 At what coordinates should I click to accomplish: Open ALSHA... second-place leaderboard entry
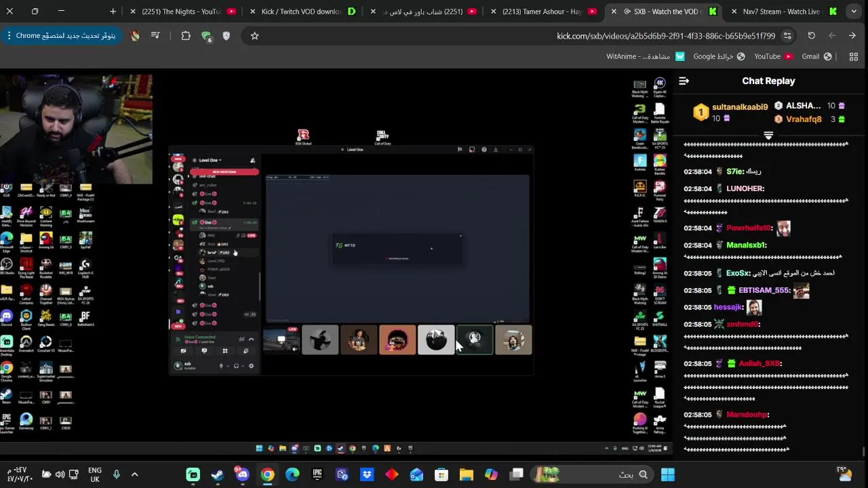click(x=804, y=106)
